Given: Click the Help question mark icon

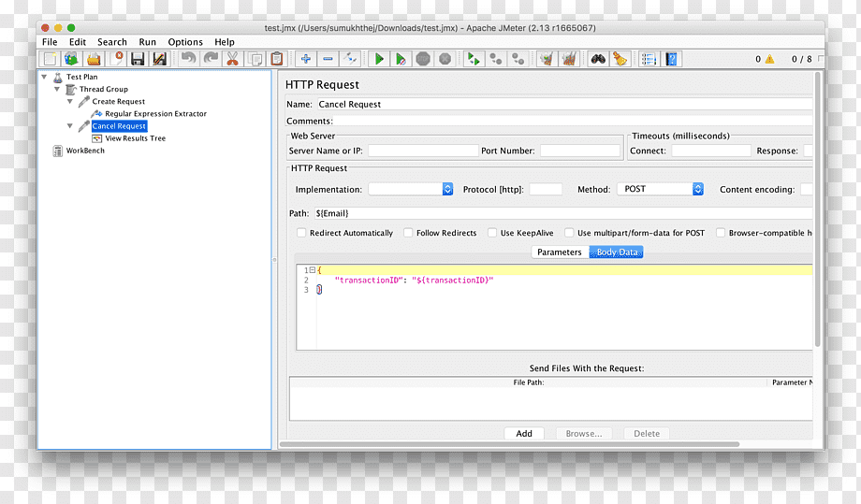Looking at the screenshot, I should (x=671, y=59).
